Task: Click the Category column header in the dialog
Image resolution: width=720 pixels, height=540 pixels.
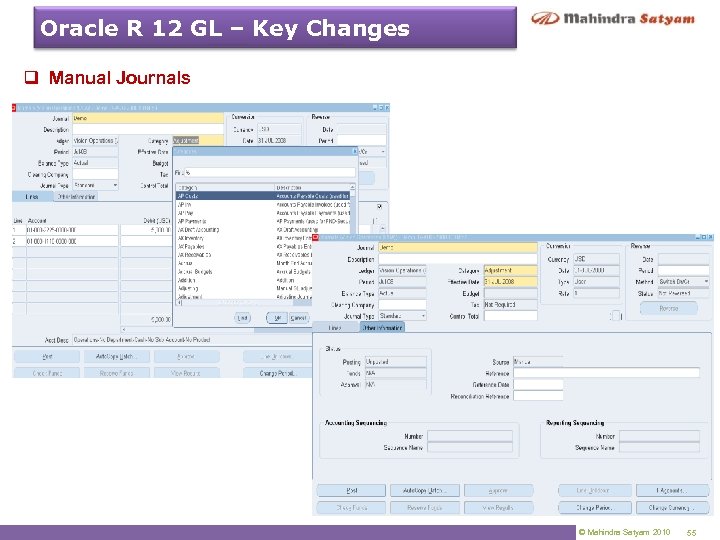Action: 225,187
